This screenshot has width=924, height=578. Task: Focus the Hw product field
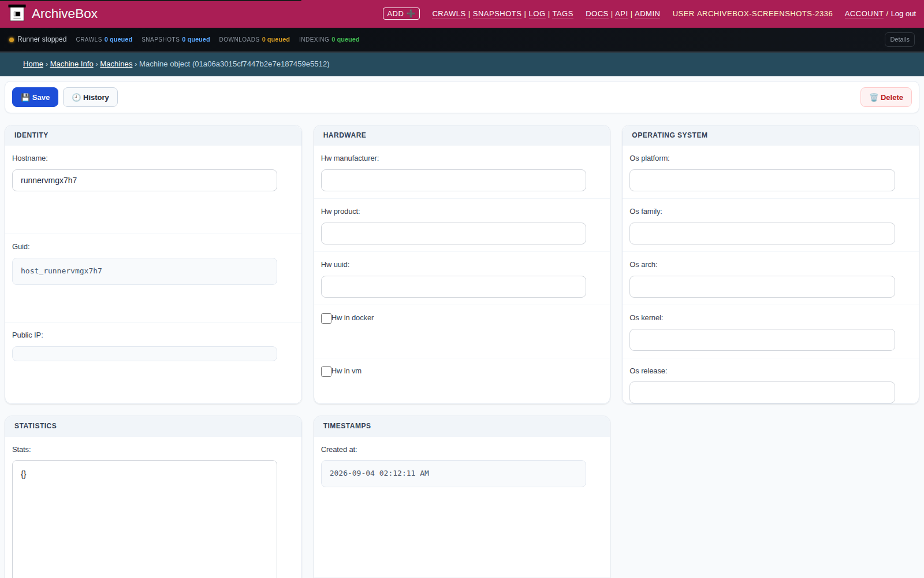[x=453, y=234]
